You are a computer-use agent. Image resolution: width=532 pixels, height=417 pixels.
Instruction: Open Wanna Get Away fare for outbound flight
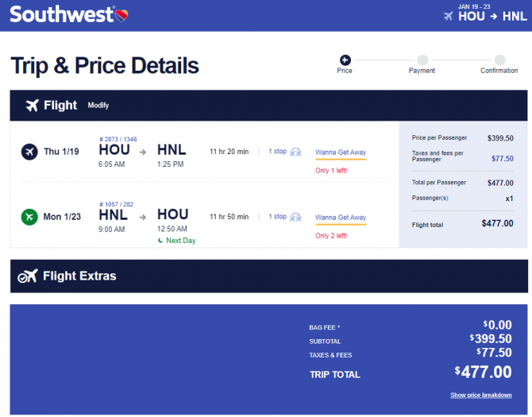point(341,153)
